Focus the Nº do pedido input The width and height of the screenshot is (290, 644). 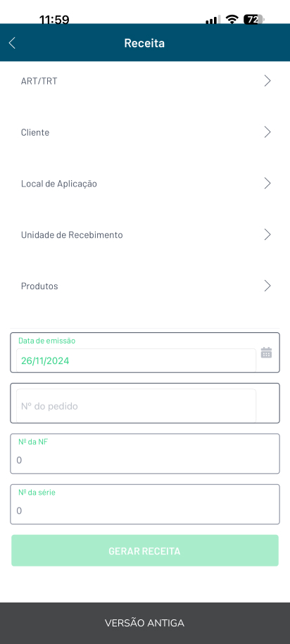click(x=145, y=403)
